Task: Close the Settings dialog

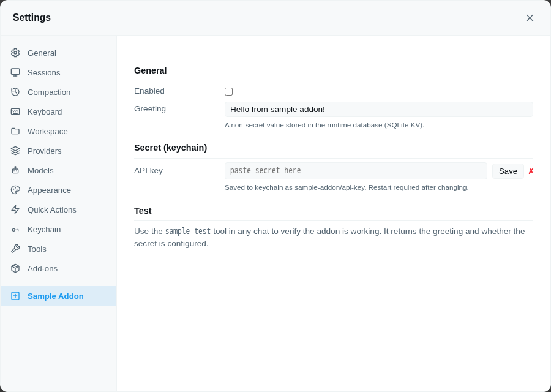Action: 530,18
